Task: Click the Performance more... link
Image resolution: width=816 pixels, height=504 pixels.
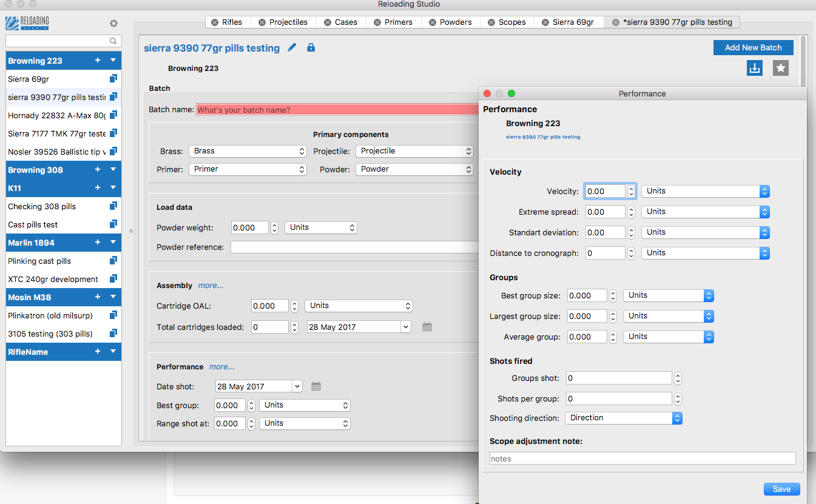Action: (x=221, y=367)
